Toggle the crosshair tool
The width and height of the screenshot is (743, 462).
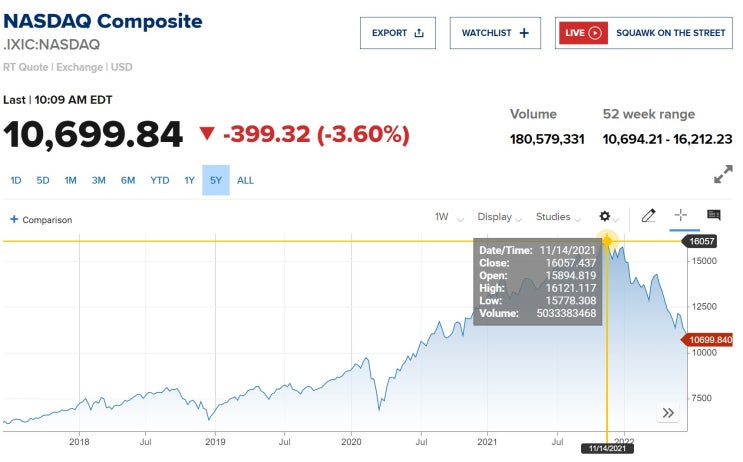(681, 216)
